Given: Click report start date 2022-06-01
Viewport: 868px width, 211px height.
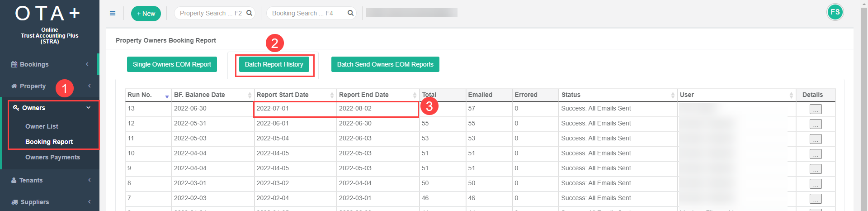Looking at the screenshot, I should (273, 123).
